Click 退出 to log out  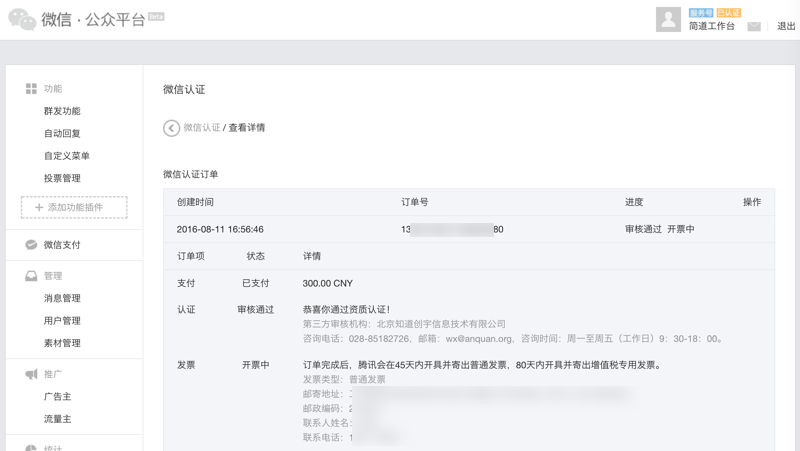tap(786, 26)
